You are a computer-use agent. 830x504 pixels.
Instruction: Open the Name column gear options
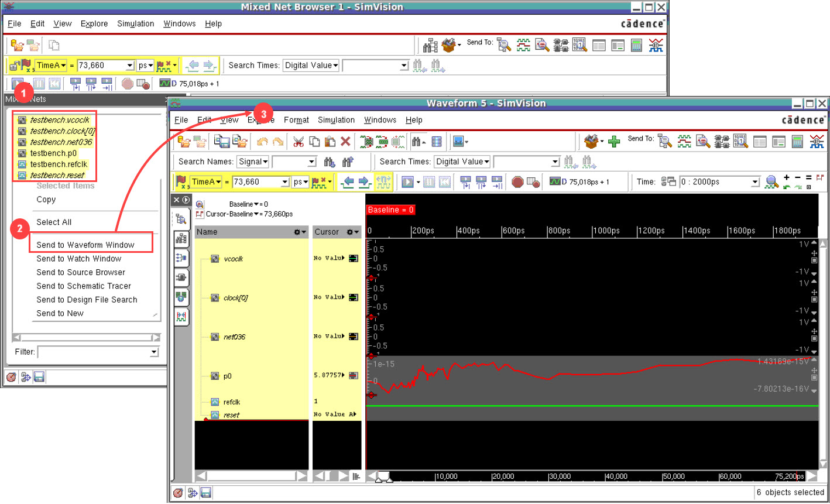[x=300, y=232]
